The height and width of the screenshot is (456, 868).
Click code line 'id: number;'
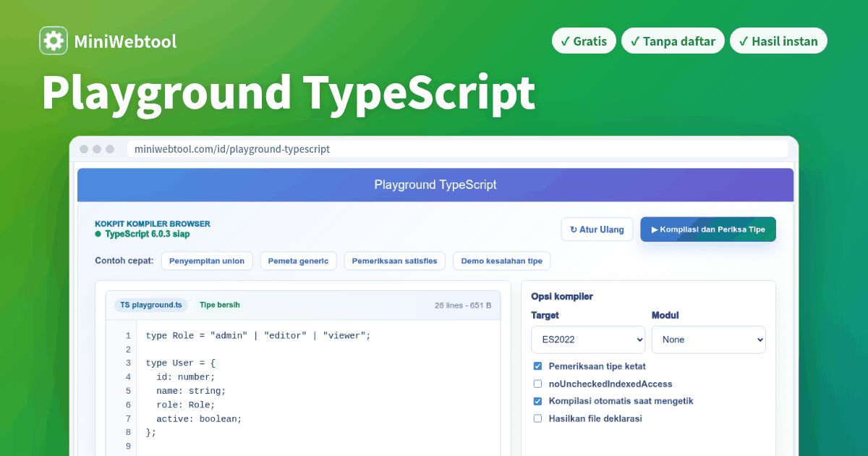[186, 377]
